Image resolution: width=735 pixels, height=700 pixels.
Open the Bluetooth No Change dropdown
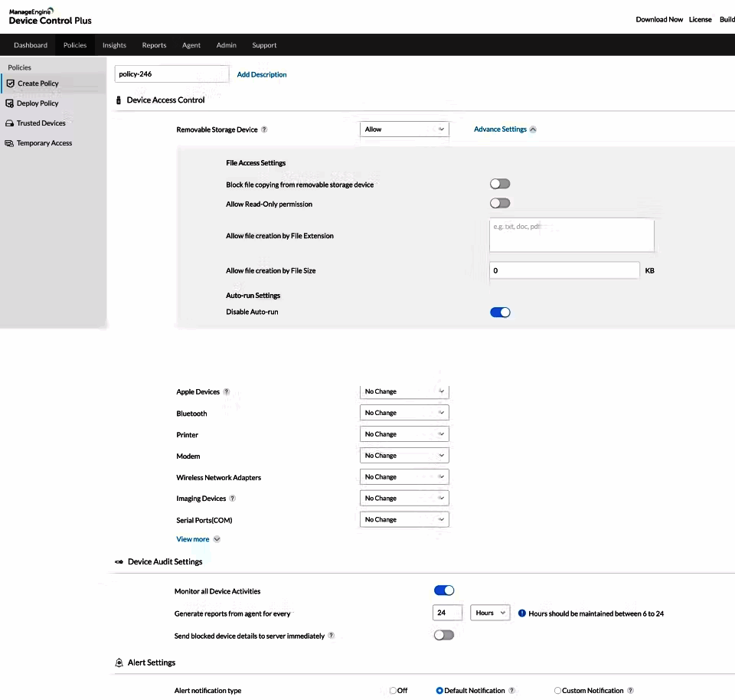click(404, 412)
